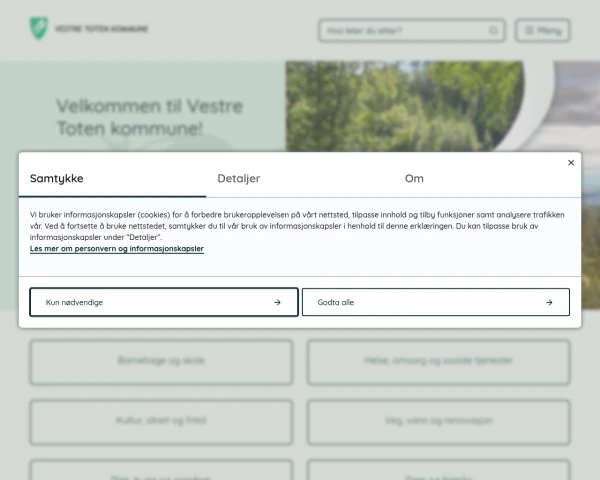The image size is (600, 480).
Task: Click the Vestre Toten kommune shield logo
Action: (39, 28)
